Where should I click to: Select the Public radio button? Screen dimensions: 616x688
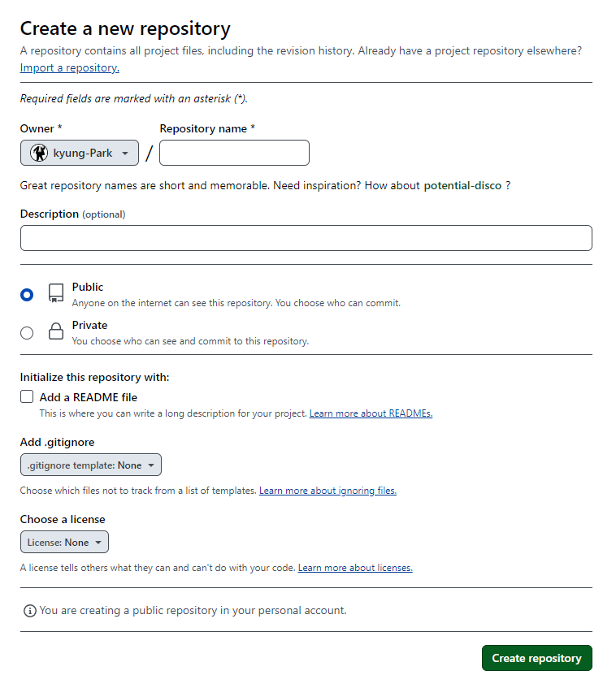(x=27, y=294)
